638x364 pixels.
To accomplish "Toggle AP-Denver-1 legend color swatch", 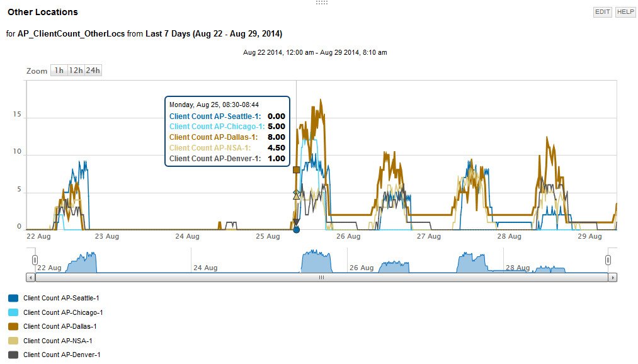I will [x=13, y=355].
